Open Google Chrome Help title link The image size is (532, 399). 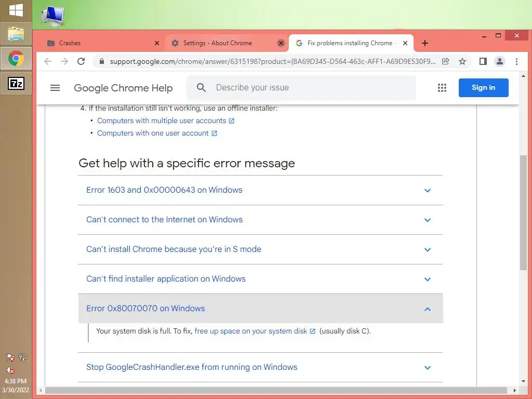[123, 88]
